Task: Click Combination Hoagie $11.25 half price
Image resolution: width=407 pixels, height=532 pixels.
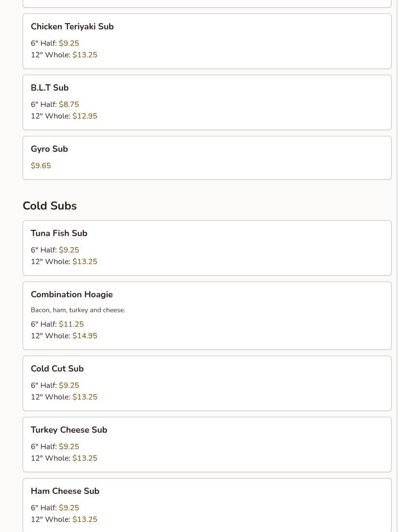Action: tap(71, 324)
